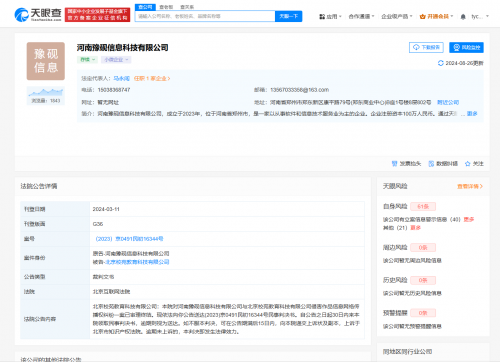Expand the 小微企业 tag dropdown

click(x=116, y=60)
